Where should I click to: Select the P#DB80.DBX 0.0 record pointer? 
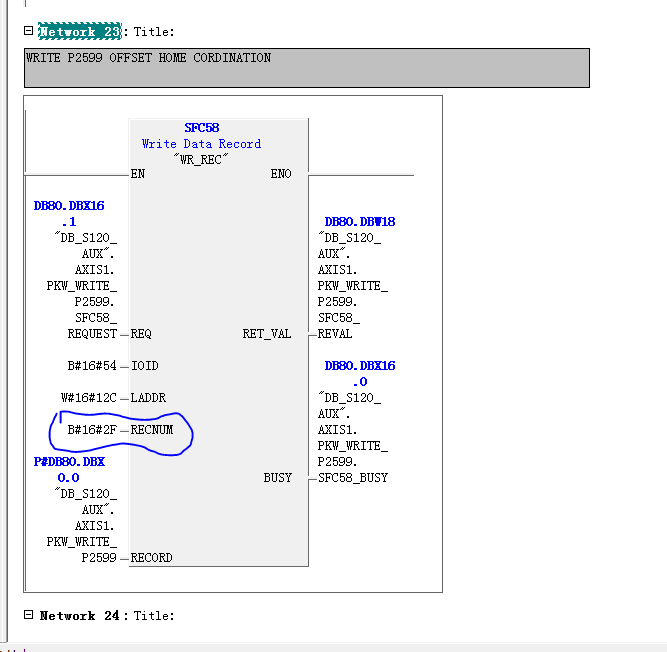click(x=69, y=470)
